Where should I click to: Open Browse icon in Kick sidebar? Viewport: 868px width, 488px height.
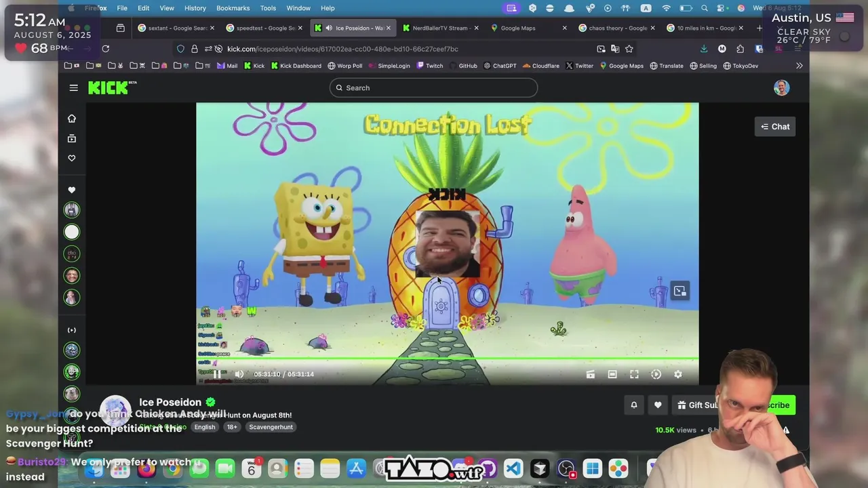tap(72, 138)
